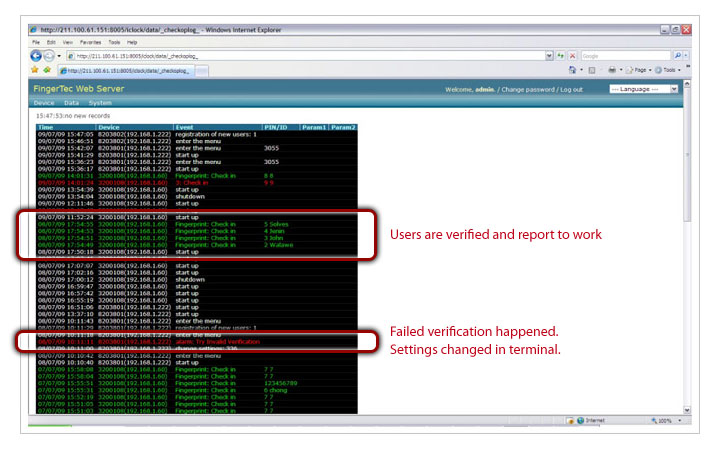
Task: Click the admin username link
Action: 484,90
